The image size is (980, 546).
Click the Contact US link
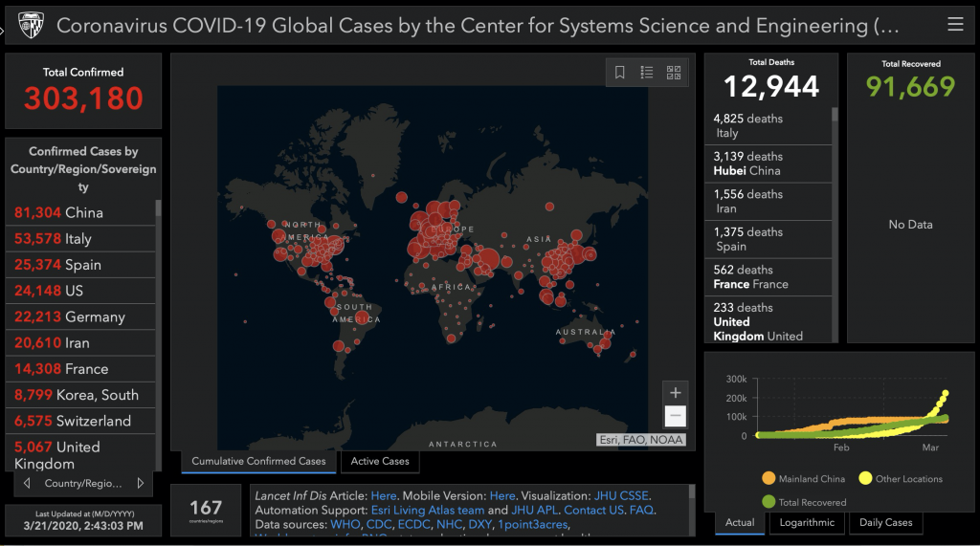point(593,510)
